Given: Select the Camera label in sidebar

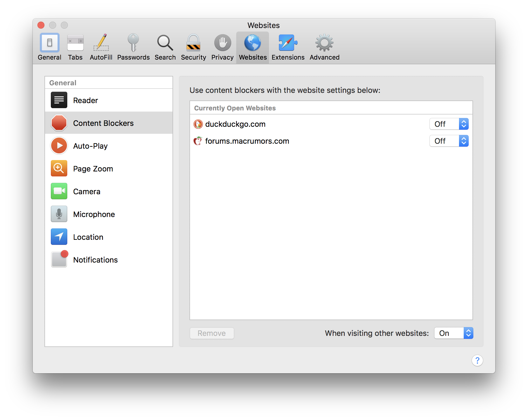Looking at the screenshot, I should pyautogui.click(x=87, y=192).
